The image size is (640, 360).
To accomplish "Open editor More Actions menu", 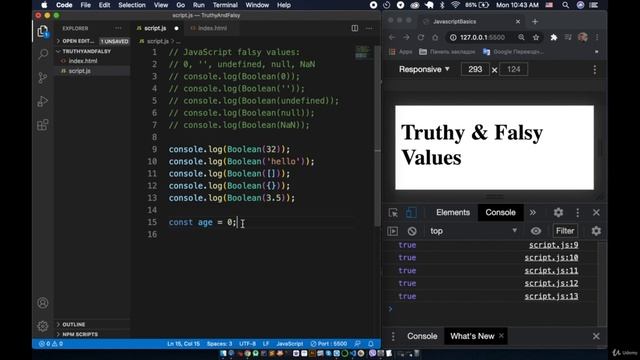I will coord(369,28).
